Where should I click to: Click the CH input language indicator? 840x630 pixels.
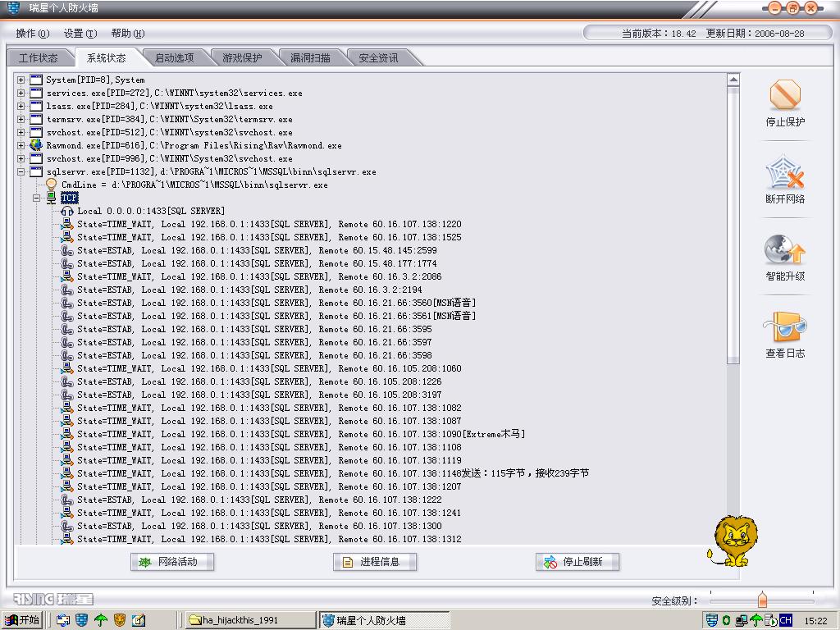[x=786, y=620]
